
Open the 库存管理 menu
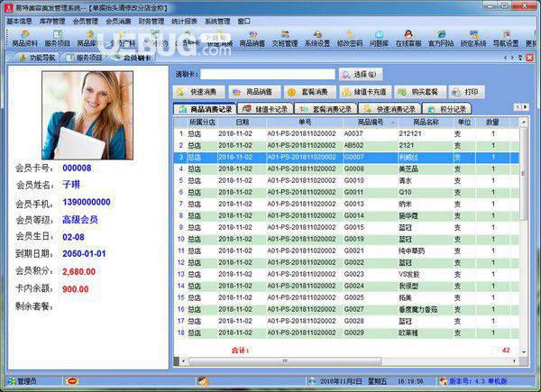52,22
